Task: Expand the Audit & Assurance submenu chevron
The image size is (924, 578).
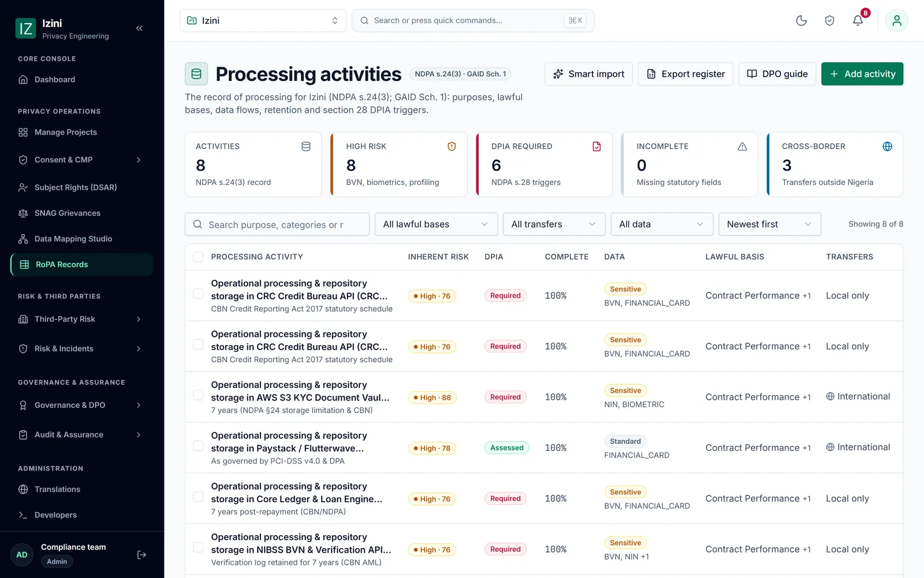Action: pos(139,435)
